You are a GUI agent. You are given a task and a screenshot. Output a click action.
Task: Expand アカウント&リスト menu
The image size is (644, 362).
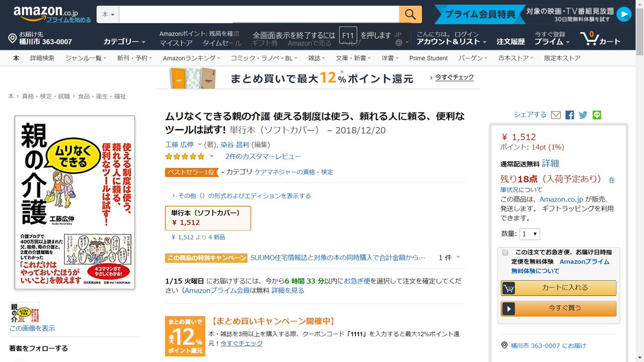tap(452, 41)
